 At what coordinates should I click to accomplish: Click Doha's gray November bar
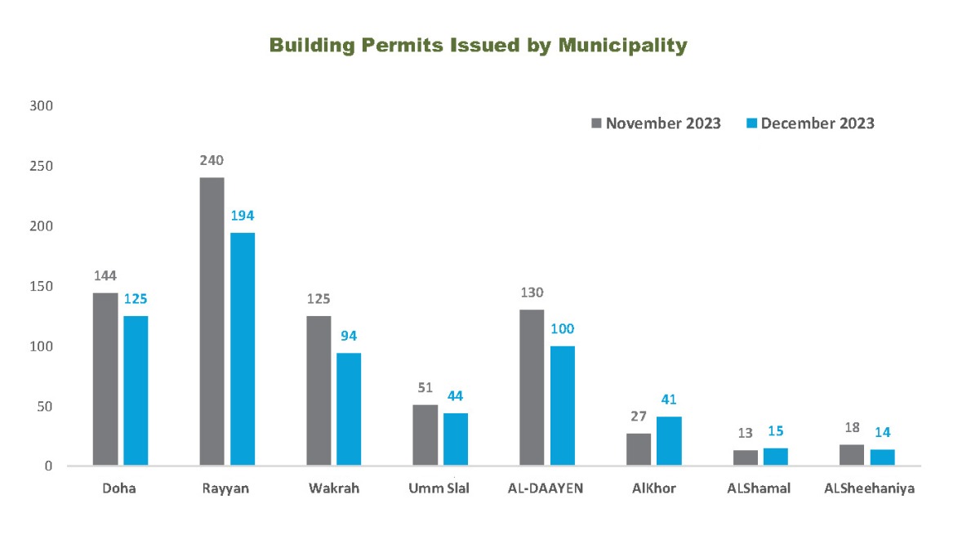click(x=105, y=379)
